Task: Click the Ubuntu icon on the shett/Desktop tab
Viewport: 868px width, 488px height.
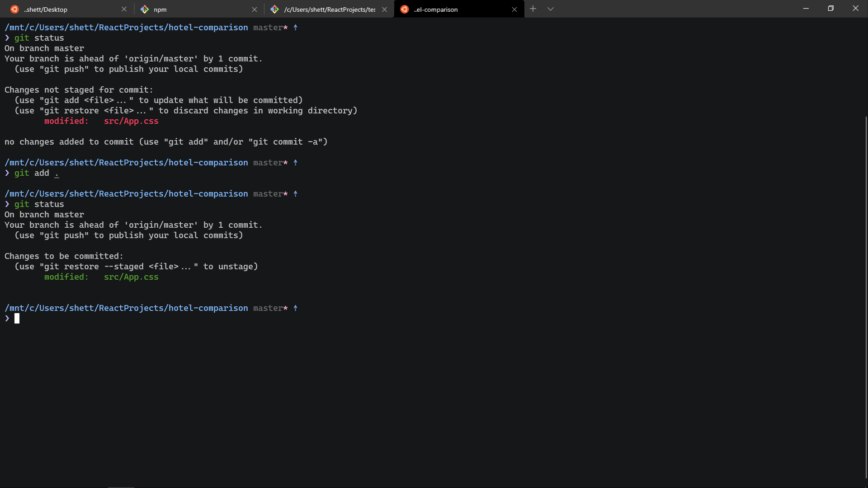Action: click(x=14, y=9)
